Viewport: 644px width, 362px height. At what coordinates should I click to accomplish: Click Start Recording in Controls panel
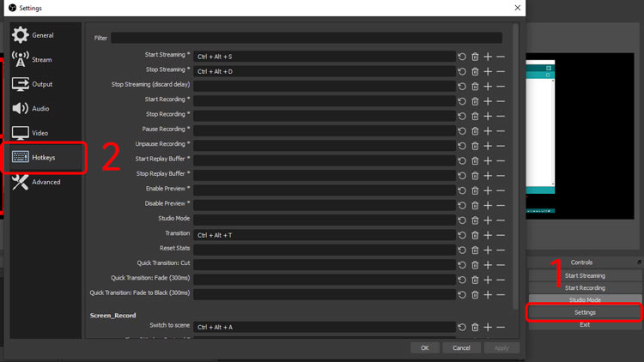point(584,288)
